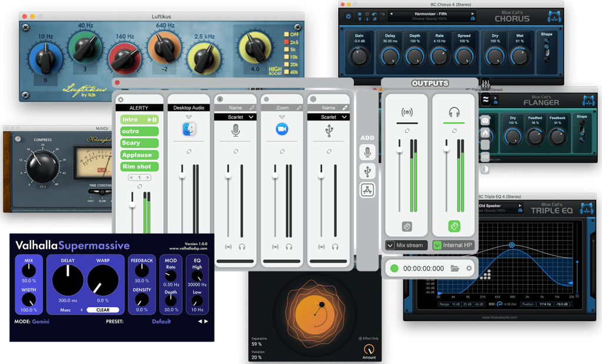Click the pencil icon on the microphone channel's Name
The image size is (602, 364).
[x=252, y=108]
